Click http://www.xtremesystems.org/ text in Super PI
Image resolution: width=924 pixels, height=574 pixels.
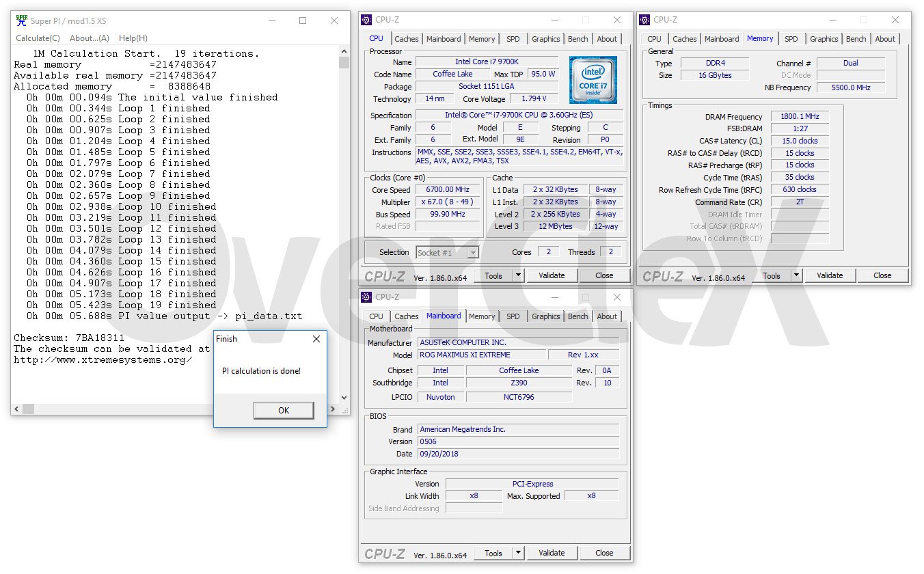(103, 359)
